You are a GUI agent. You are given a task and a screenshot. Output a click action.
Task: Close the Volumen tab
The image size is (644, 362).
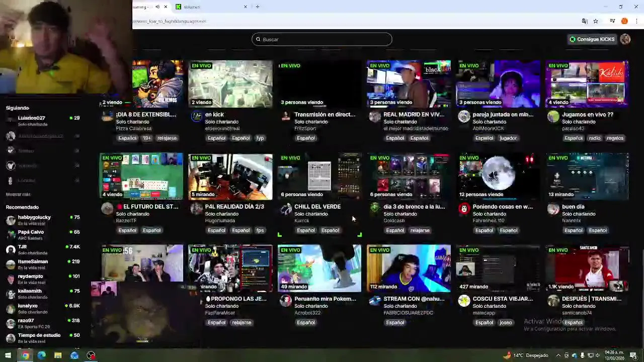tap(246, 7)
